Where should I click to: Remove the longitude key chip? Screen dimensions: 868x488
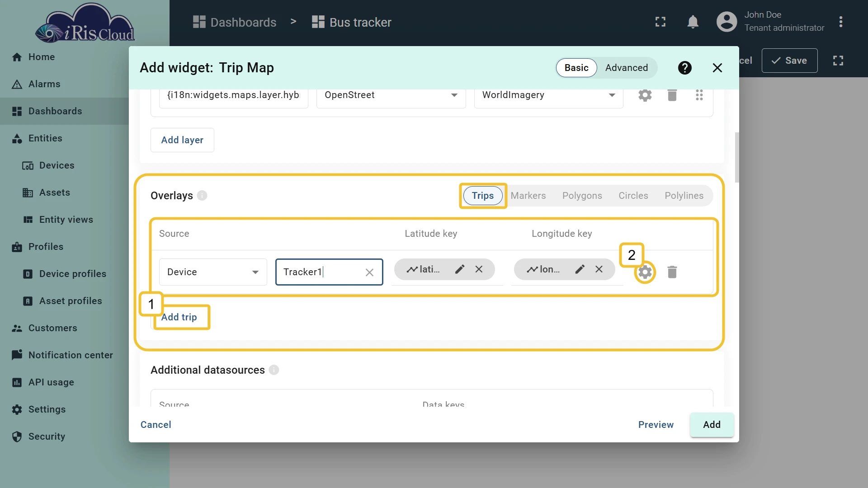[x=599, y=269]
